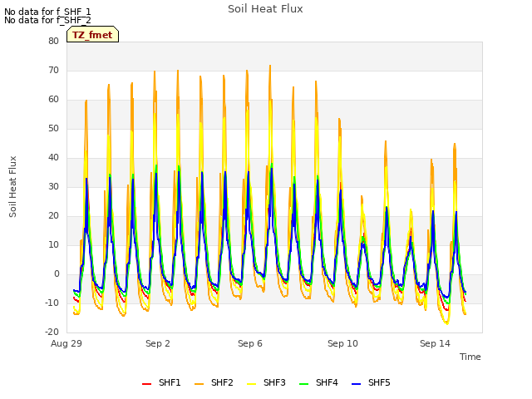Select the SHF4 legend label
Screen dimensions: 532x399
(x=327, y=382)
